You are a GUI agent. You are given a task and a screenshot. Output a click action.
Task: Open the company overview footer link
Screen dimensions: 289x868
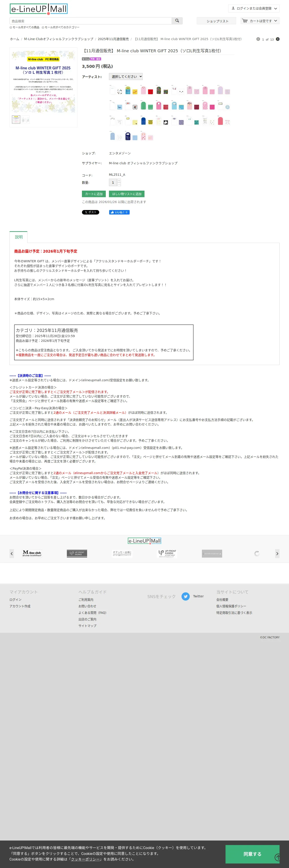click(x=222, y=600)
